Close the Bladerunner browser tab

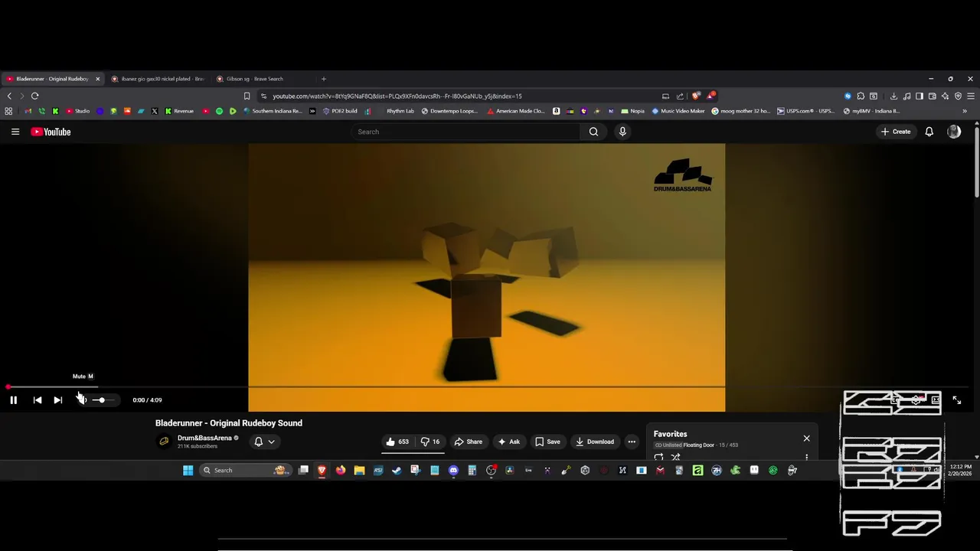coord(97,79)
